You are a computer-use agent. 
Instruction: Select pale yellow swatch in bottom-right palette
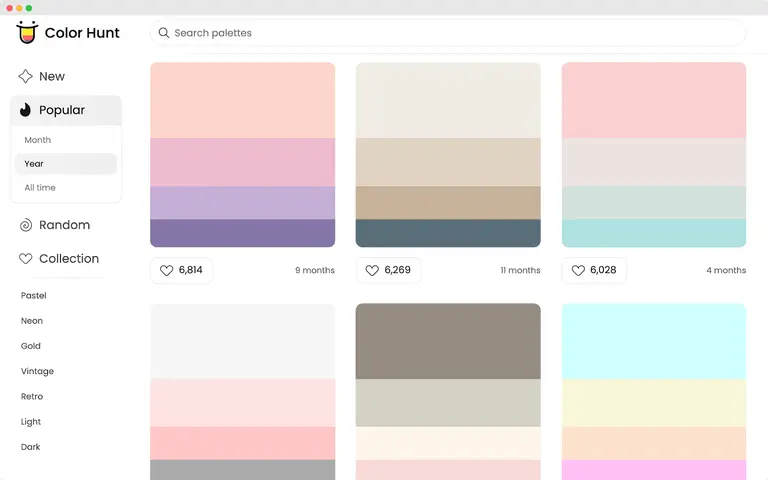pos(654,403)
